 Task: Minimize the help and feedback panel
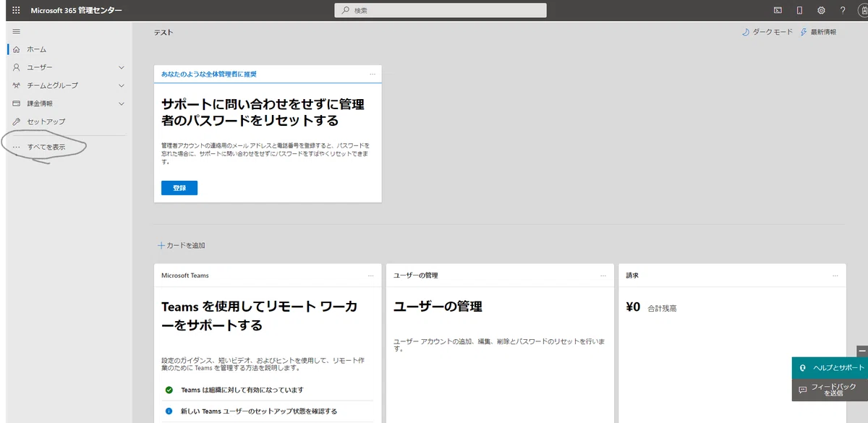[862, 351]
